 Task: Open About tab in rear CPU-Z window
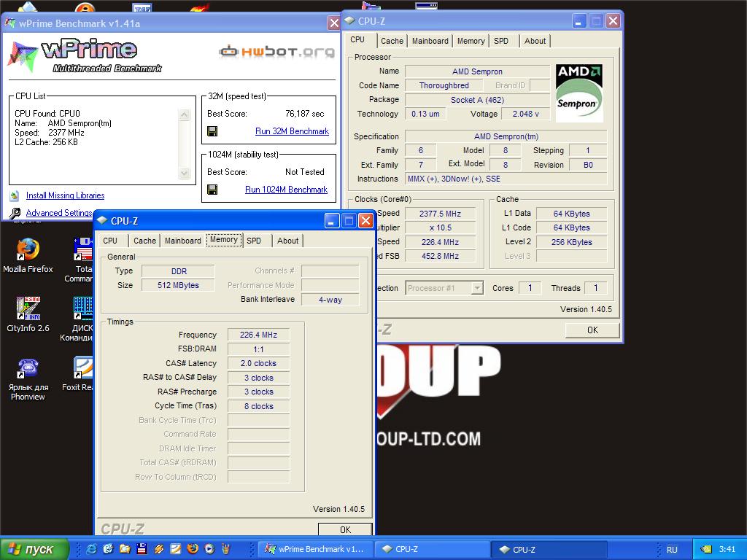[535, 41]
